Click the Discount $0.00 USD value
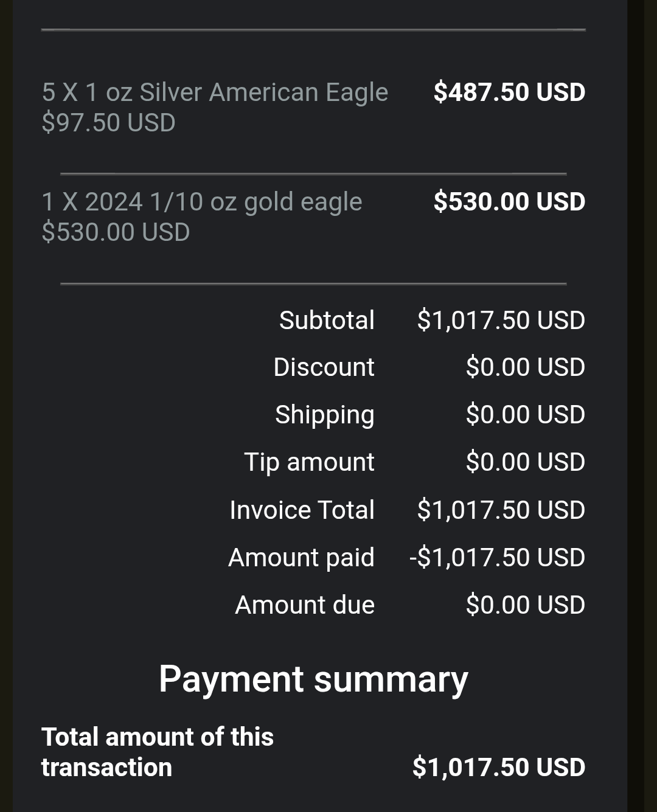Screen dimensions: 657x812 [525, 367]
